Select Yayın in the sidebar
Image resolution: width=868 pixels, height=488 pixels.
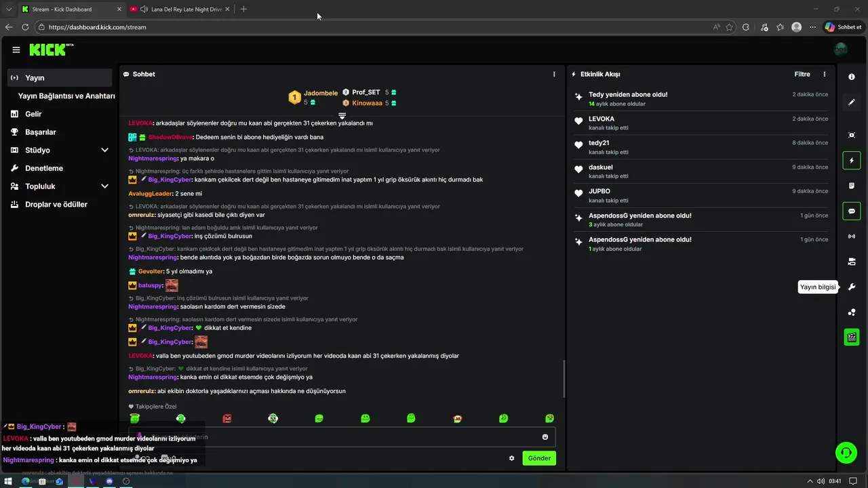(x=60, y=78)
